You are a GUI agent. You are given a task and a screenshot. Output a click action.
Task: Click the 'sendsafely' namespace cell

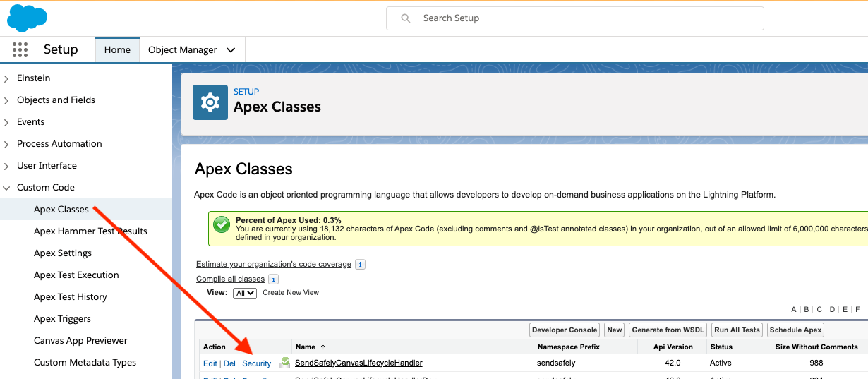tap(556, 363)
